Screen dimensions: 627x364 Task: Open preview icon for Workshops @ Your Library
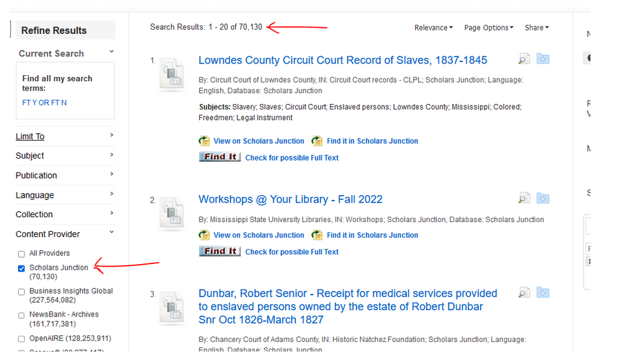tap(524, 198)
